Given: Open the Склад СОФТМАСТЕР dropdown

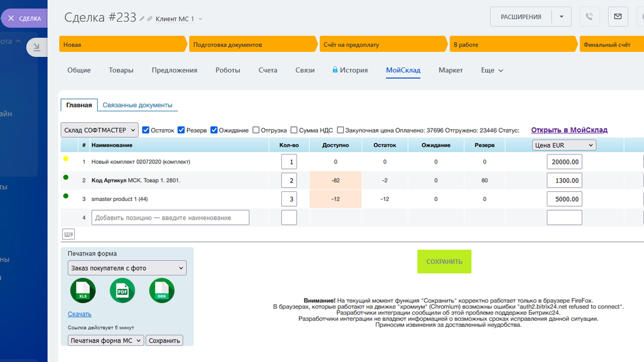Looking at the screenshot, I should (x=100, y=130).
